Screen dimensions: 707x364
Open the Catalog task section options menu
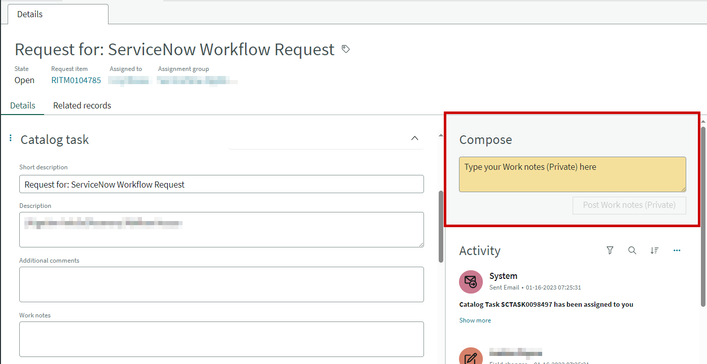click(10, 138)
